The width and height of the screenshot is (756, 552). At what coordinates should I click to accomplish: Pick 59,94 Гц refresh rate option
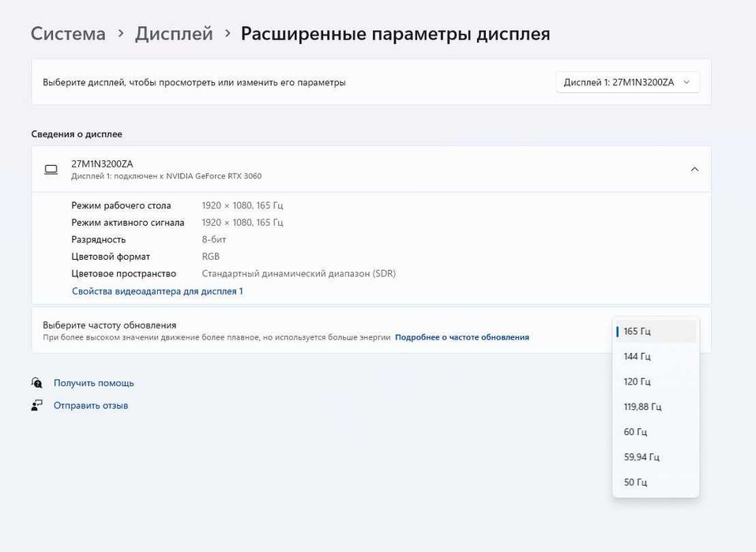tap(656, 456)
